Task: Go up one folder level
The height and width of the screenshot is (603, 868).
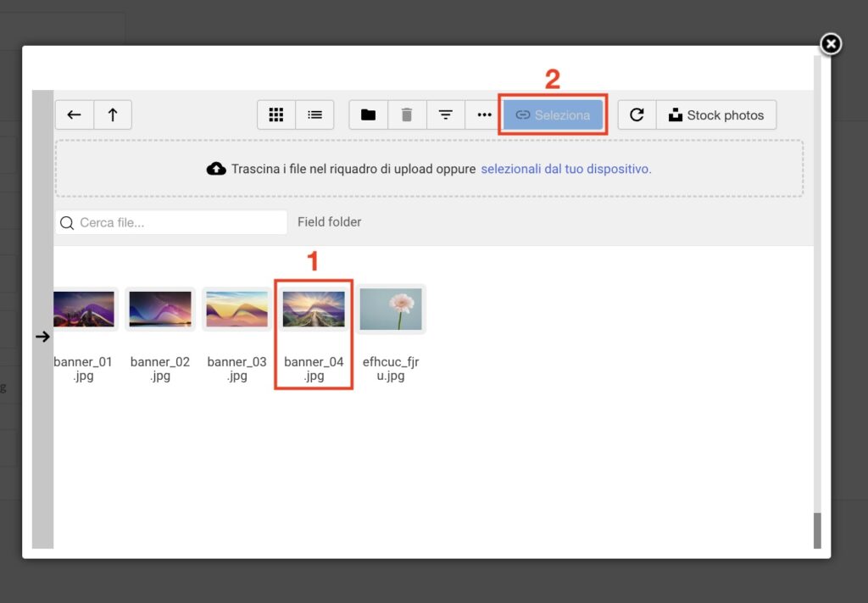Action: point(113,114)
